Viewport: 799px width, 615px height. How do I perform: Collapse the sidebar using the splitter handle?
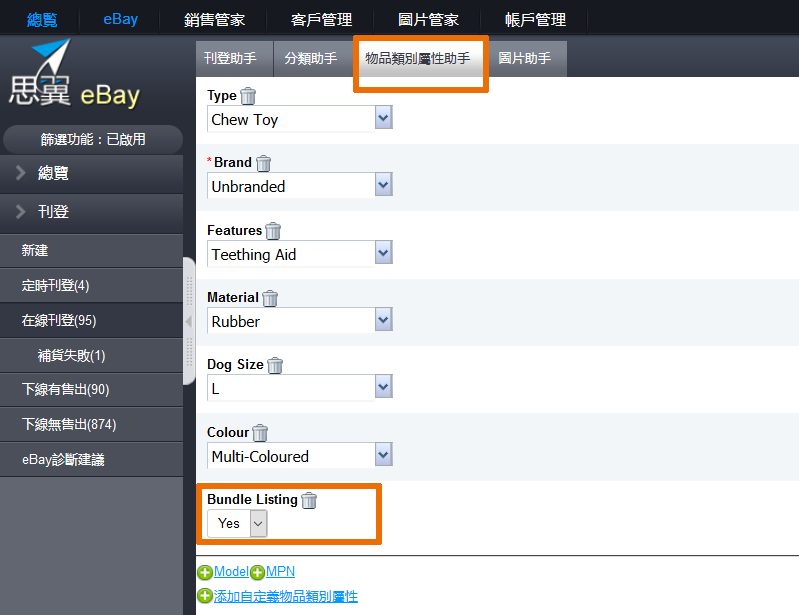tap(189, 321)
